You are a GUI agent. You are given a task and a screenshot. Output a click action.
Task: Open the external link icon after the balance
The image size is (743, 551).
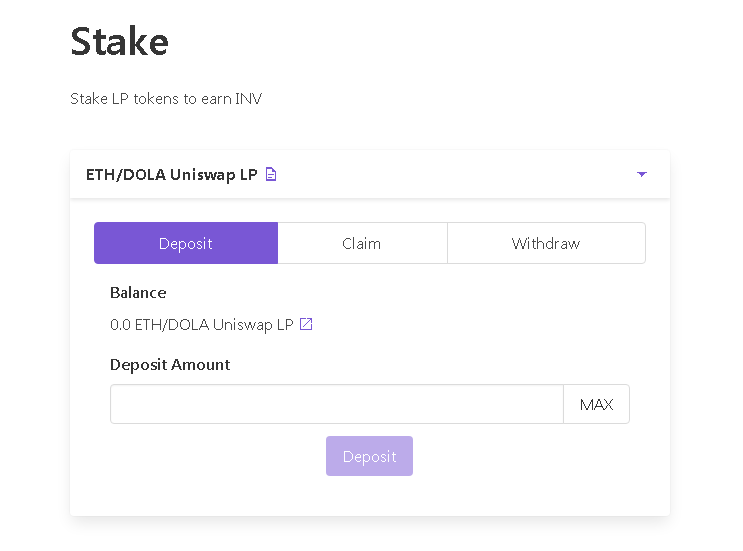tap(306, 325)
